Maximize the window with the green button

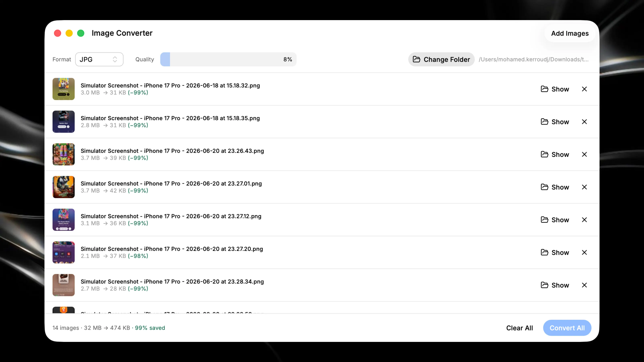click(x=81, y=33)
